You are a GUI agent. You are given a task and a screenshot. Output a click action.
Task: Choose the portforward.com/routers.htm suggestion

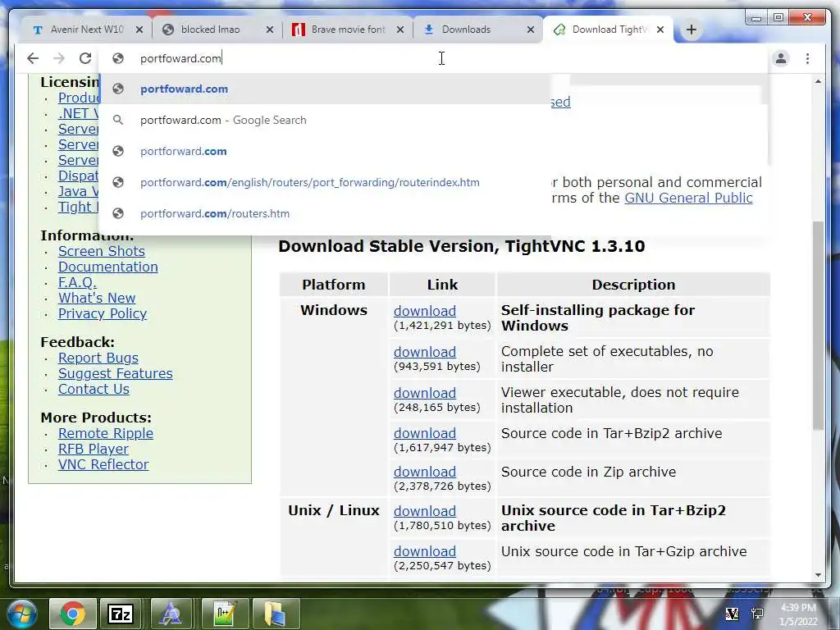pos(325,213)
